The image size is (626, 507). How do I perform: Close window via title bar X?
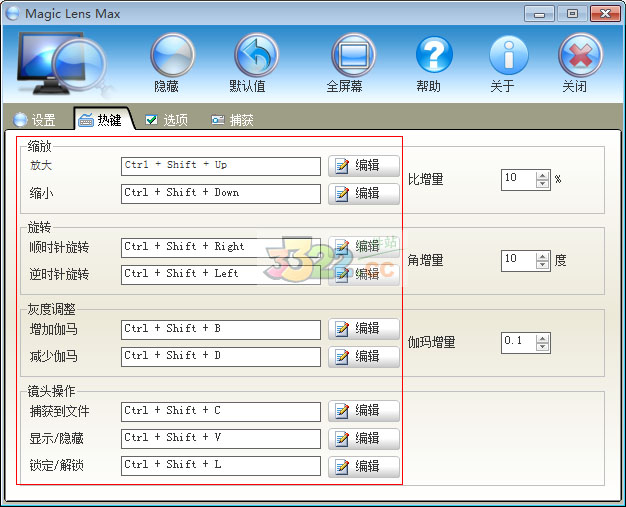point(605,14)
